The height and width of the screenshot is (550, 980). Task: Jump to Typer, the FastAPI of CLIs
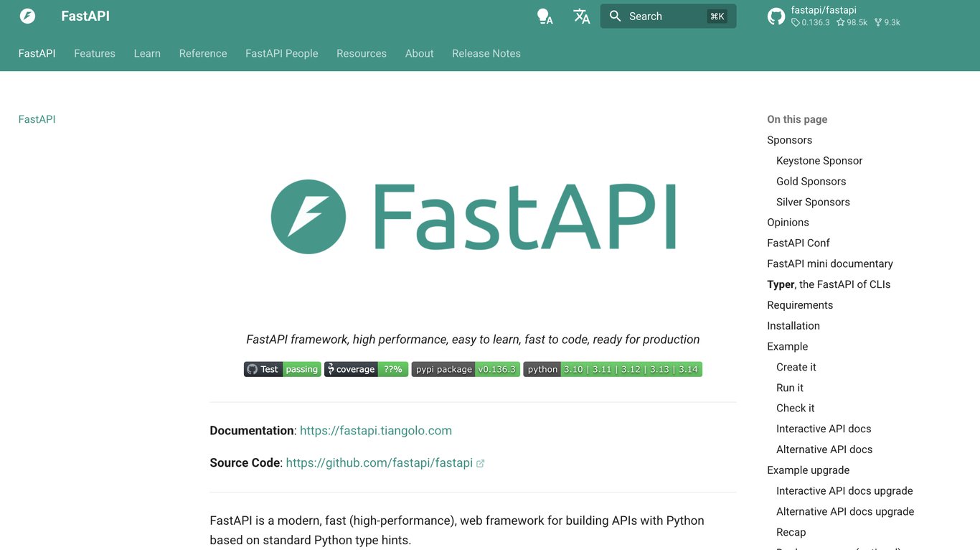[x=829, y=284]
